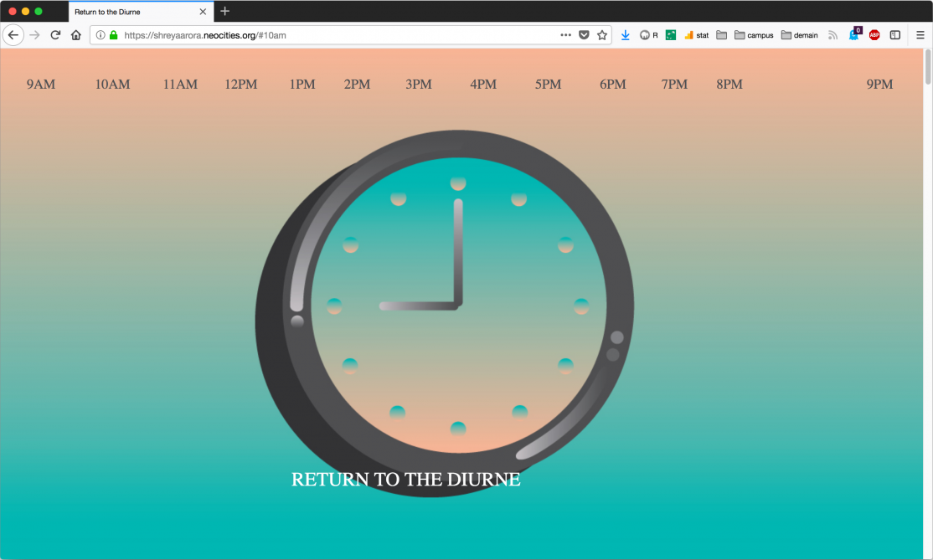Go to the Firefox home page icon
This screenshot has height=560, width=933.
pos(75,35)
